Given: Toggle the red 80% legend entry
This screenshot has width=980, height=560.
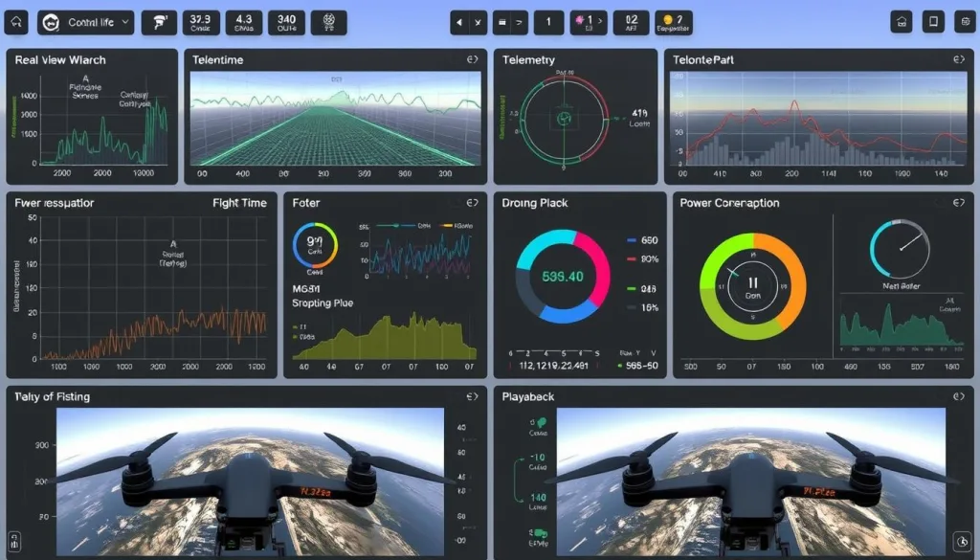Looking at the screenshot, I should pyautogui.click(x=642, y=258).
